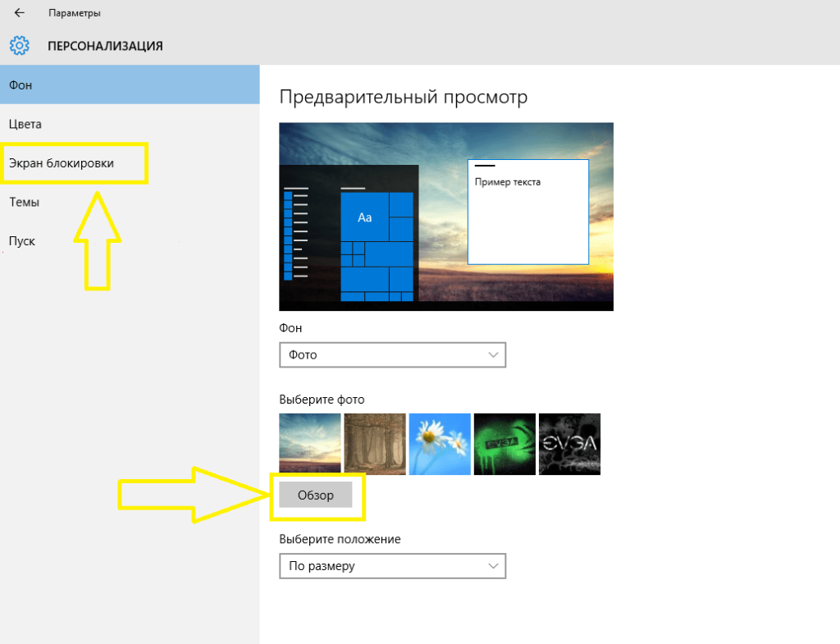Click the Выберите положение label

tap(340, 539)
